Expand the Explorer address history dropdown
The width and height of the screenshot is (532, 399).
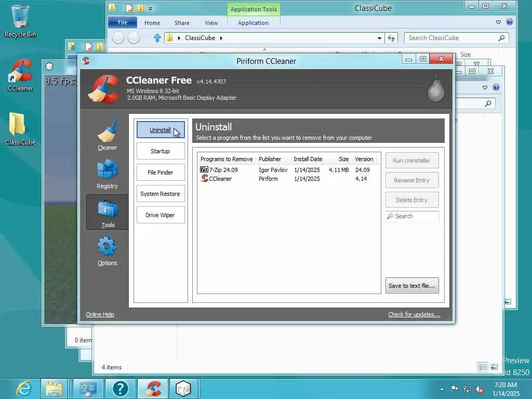pos(379,38)
